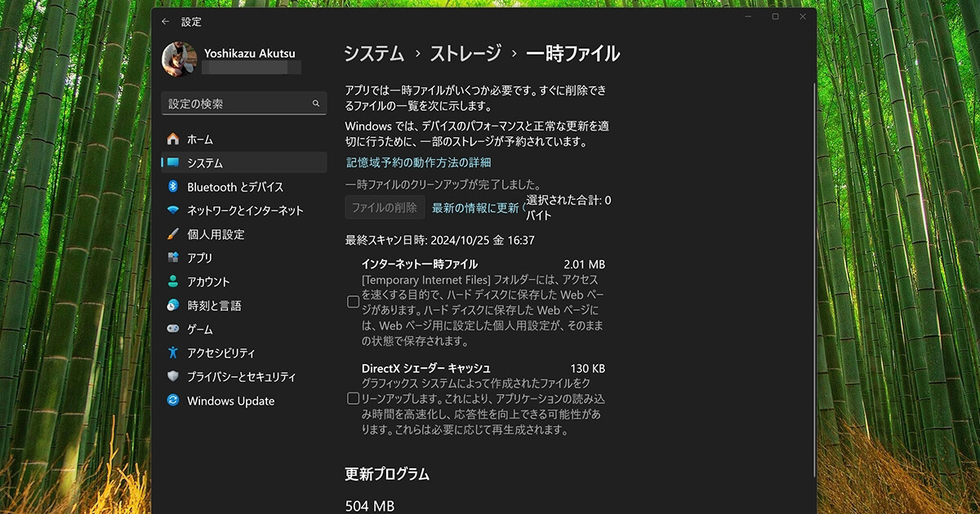Check the インターネット一時ファイル checkbox
The image size is (980, 514).
point(354,301)
